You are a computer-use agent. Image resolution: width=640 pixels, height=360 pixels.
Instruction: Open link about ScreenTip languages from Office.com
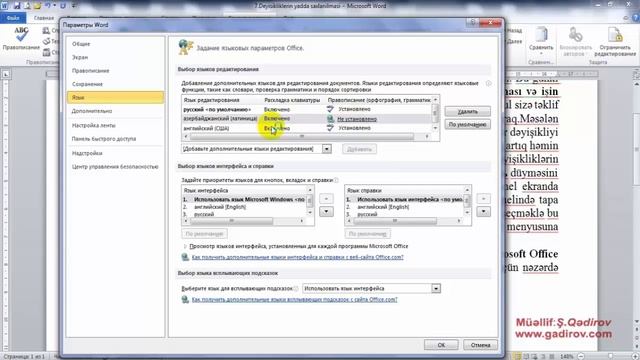coord(294,299)
